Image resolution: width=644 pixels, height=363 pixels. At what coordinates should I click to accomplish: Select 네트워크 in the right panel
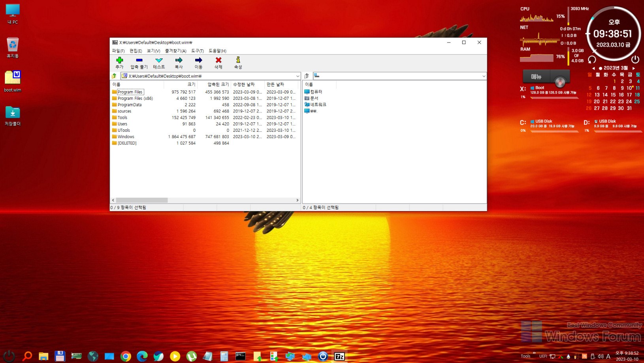coord(315,105)
